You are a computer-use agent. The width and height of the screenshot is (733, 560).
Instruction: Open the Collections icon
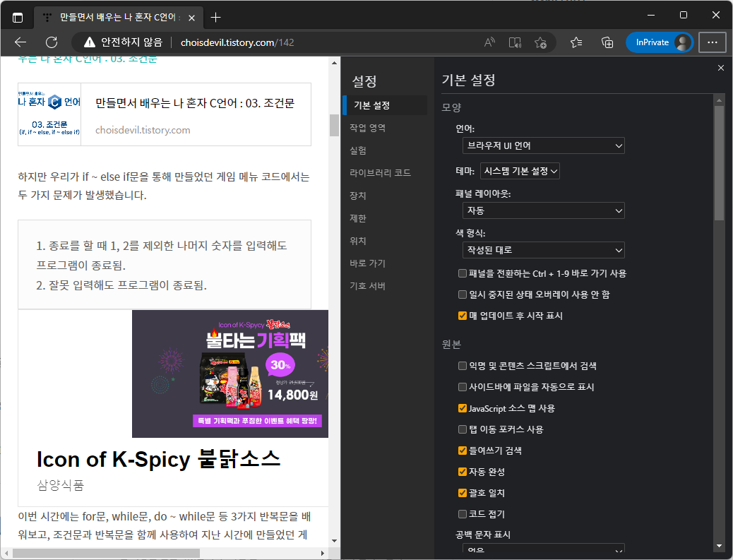coord(607,42)
